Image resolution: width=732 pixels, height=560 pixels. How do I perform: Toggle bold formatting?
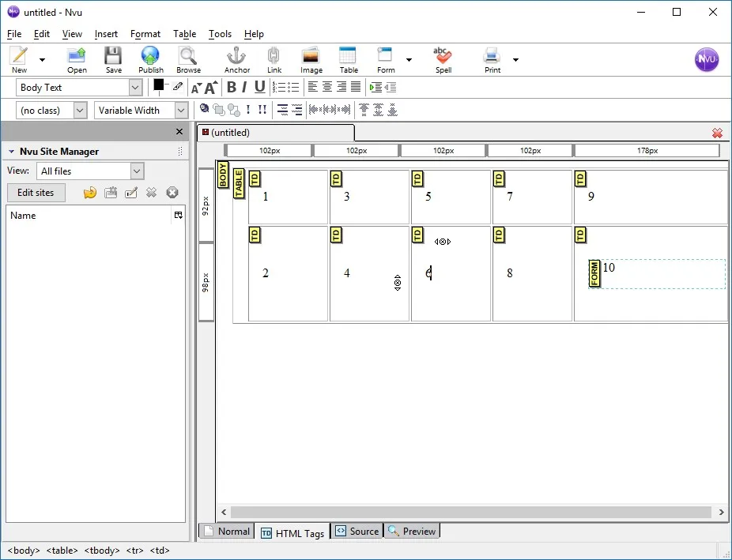[x=231, y=87]
